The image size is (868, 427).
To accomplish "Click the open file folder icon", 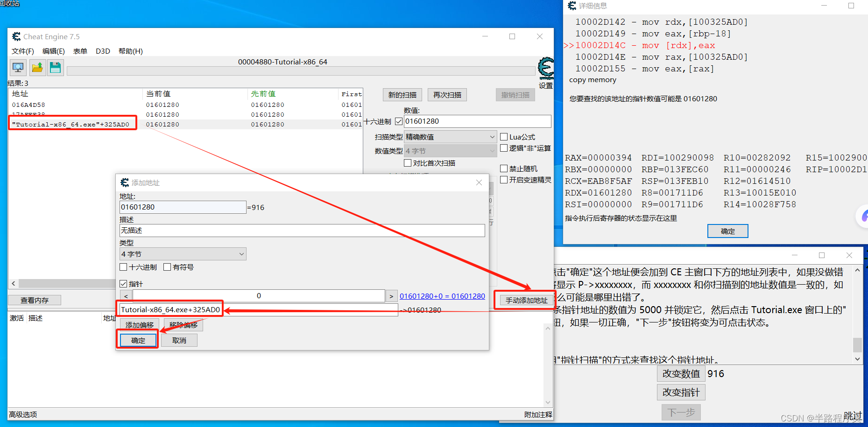I will coord(37,68).
